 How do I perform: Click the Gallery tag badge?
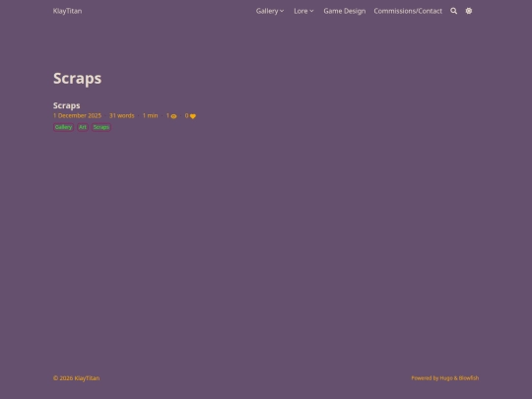tap(63, 127)
